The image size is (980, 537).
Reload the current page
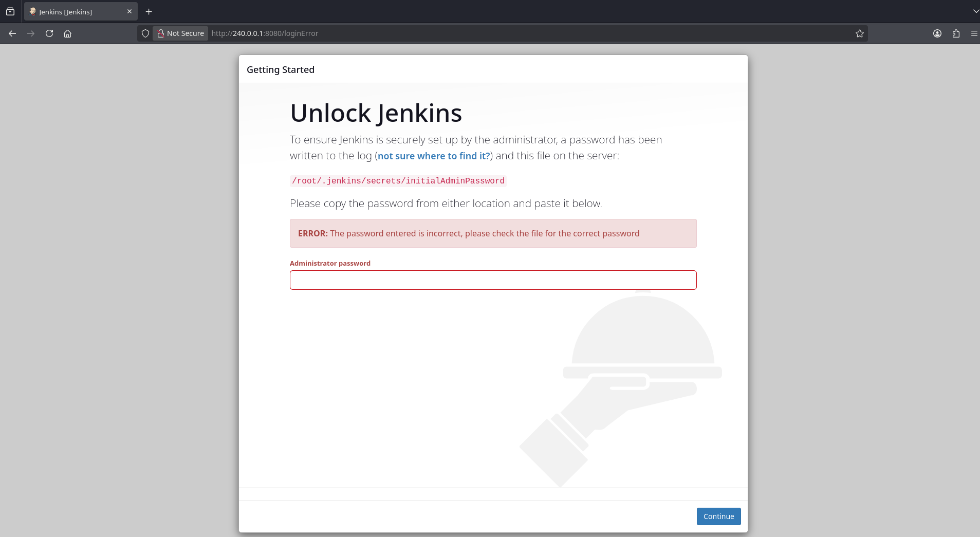click(49, 33)
